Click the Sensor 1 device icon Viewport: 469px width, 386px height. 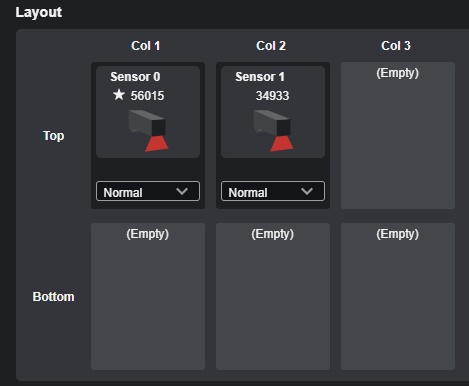pyautogui.click(x=273, y=131)
